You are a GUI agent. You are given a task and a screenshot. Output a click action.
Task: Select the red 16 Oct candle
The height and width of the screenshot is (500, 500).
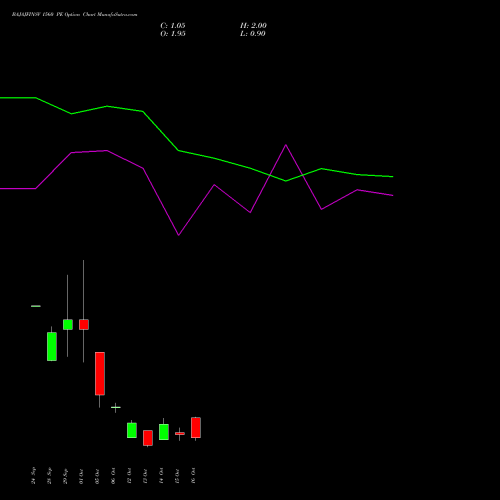click(196, 428)
